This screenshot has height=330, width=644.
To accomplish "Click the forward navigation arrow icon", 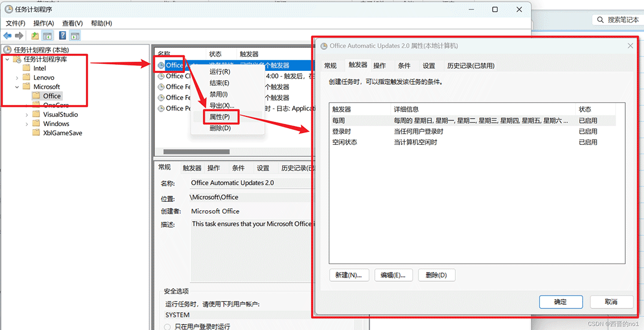I will 19,35.
